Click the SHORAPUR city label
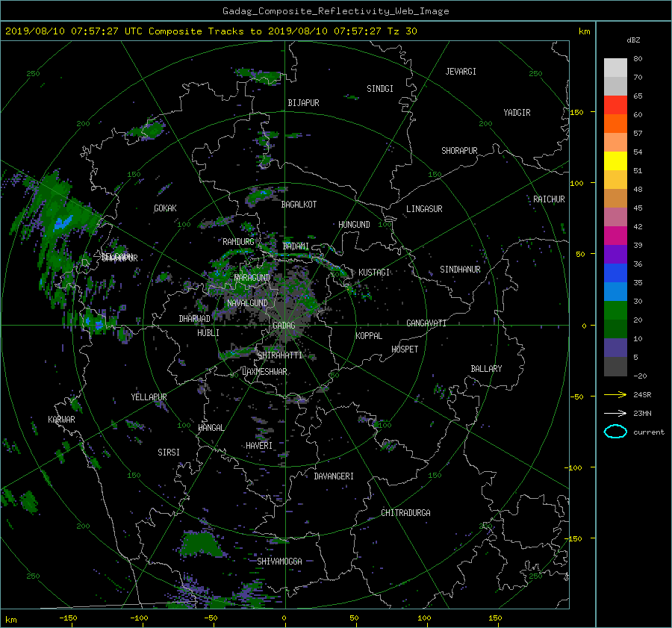Viewport: 672px width, 628px height. coord(459,151)
